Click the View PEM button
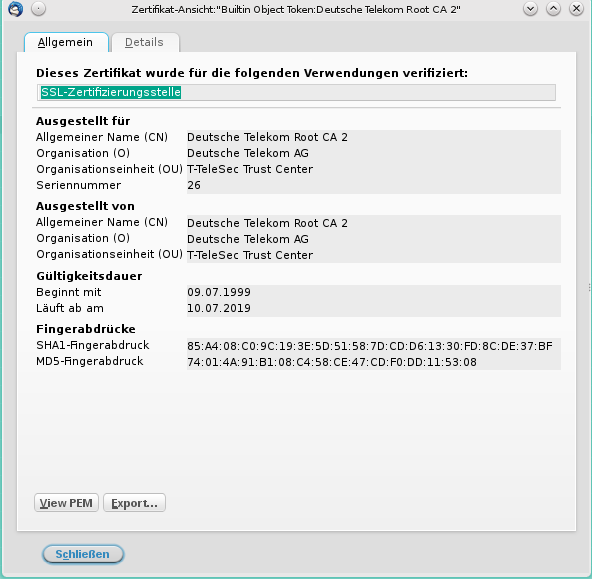 (x=66, y=503)
